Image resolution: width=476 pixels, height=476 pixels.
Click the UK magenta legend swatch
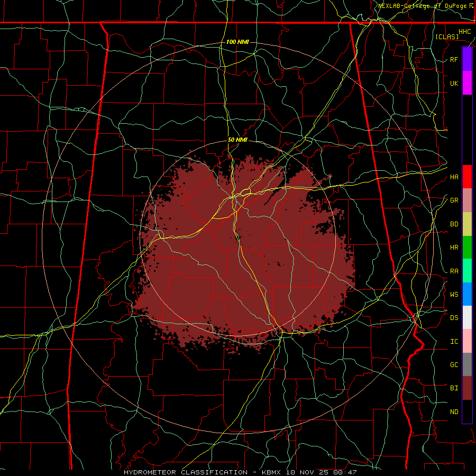pyautogui.click(x=467, y=83)
